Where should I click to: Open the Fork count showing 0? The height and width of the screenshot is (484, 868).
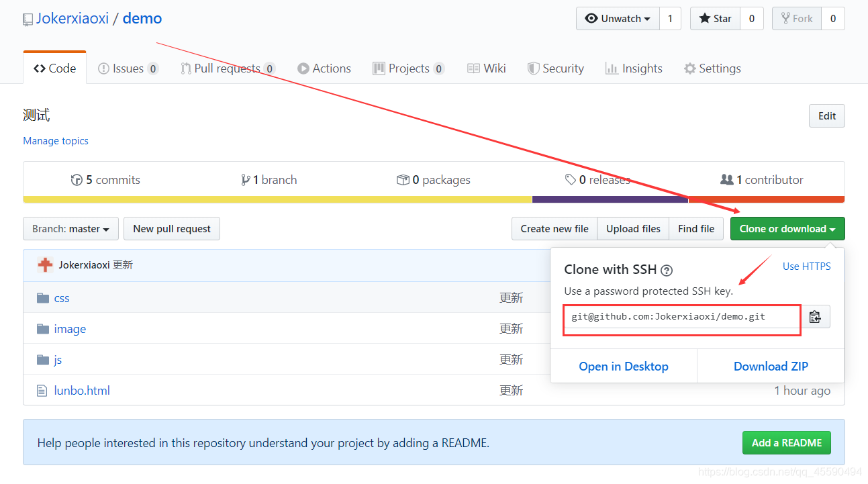point(833,19)
